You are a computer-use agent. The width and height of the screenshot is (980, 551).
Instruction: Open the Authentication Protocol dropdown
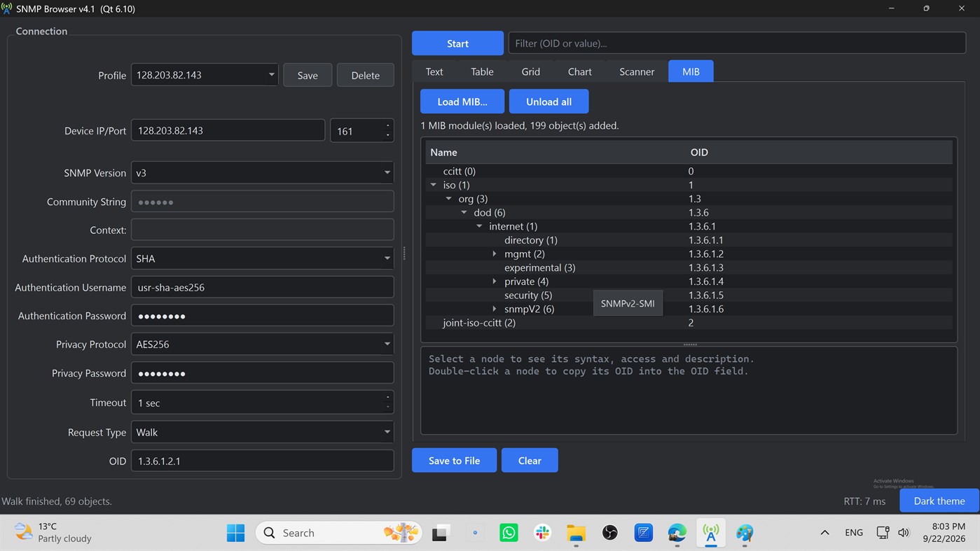point(262,258)
